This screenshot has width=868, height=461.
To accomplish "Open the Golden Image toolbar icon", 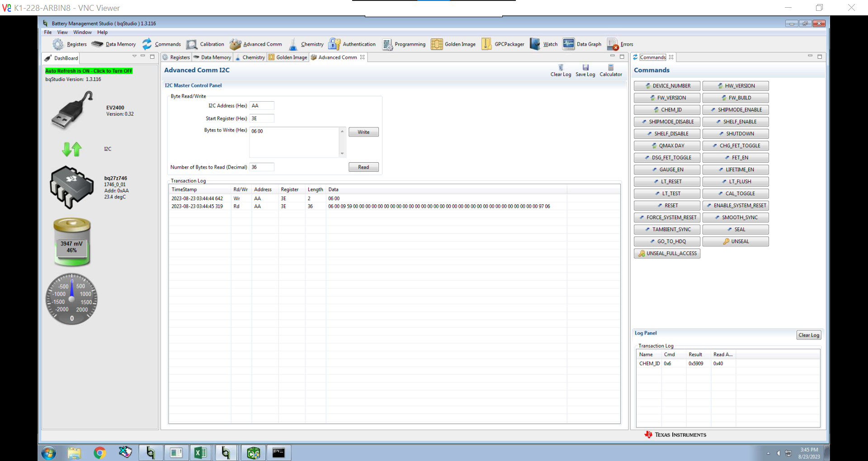I will click(x=436, y=44).
